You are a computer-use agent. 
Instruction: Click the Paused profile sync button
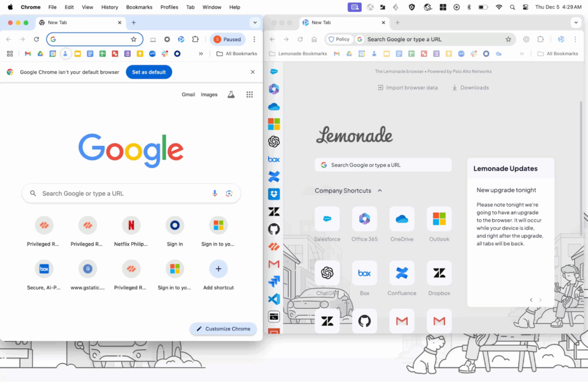point(227,40)
